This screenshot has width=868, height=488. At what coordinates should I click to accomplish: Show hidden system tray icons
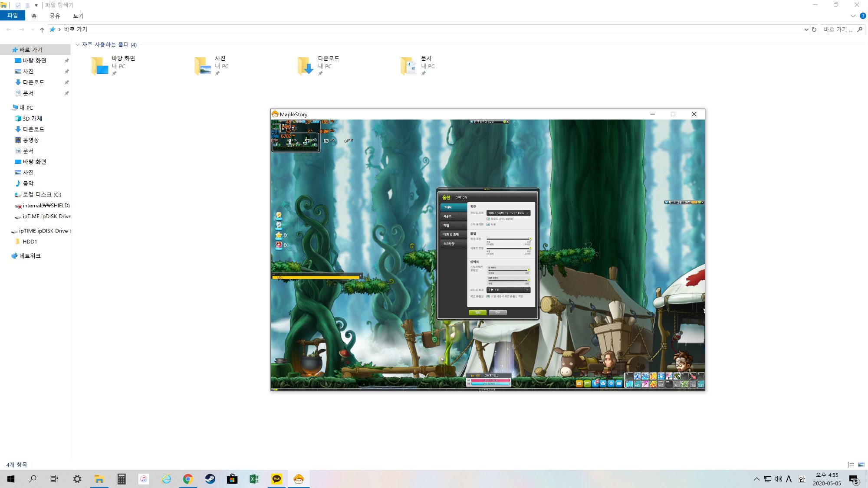pos(756,479)
